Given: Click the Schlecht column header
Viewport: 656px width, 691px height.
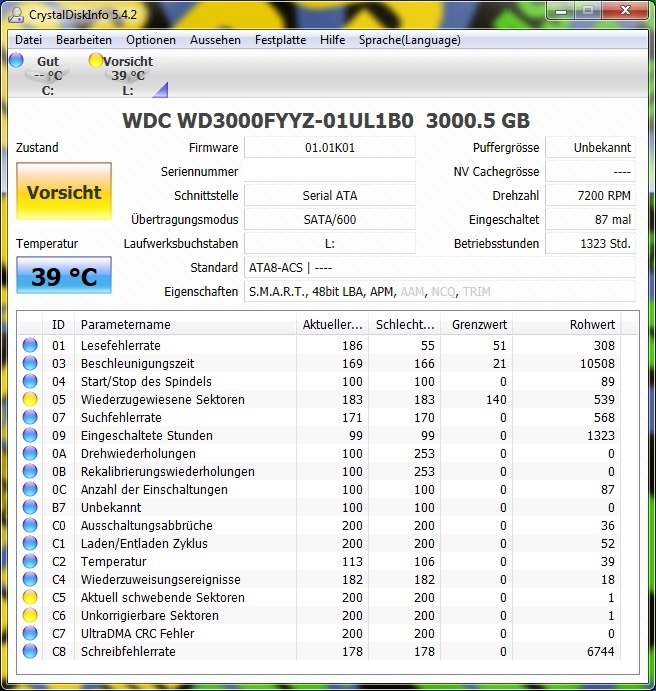Looking at the screenshot, I should (405, 325).
